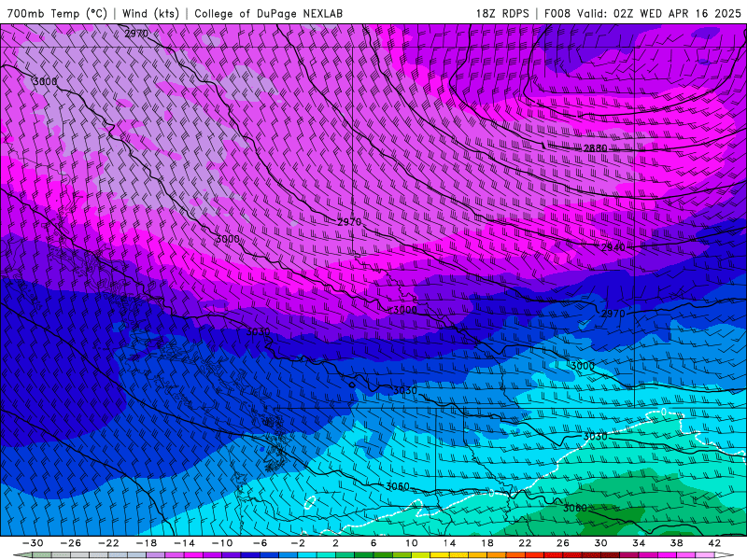Select the 38 color scale value
747x560 pixels.
tap(676, 543)
